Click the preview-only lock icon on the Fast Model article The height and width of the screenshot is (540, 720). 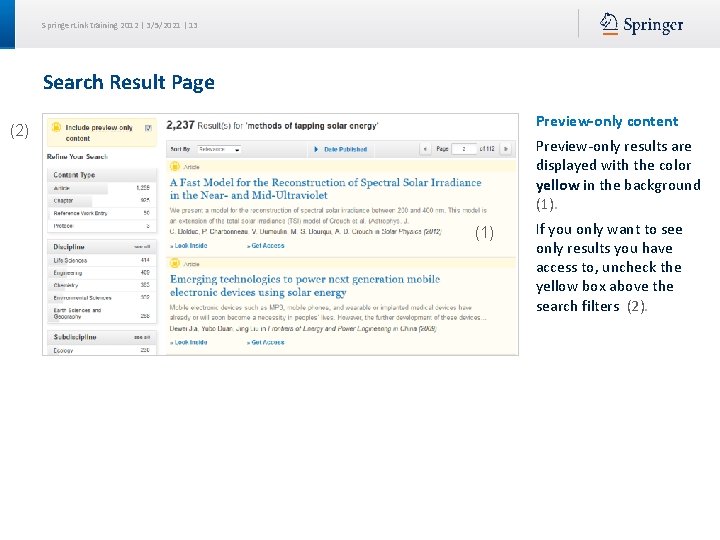click(174, 167)
